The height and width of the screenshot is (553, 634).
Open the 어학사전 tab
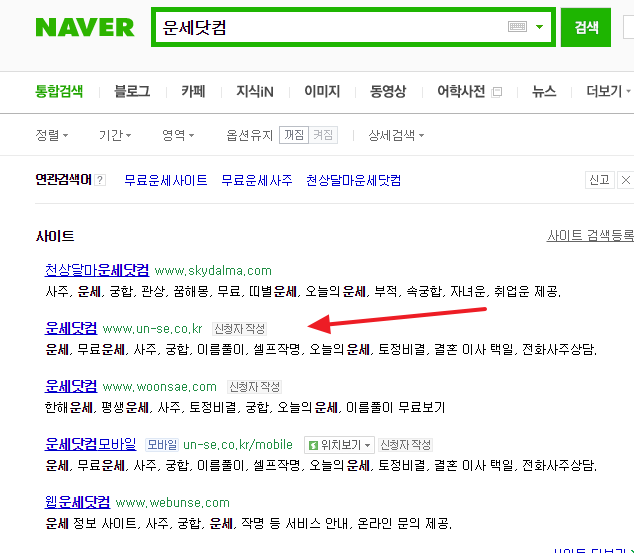tap(461, 91)
